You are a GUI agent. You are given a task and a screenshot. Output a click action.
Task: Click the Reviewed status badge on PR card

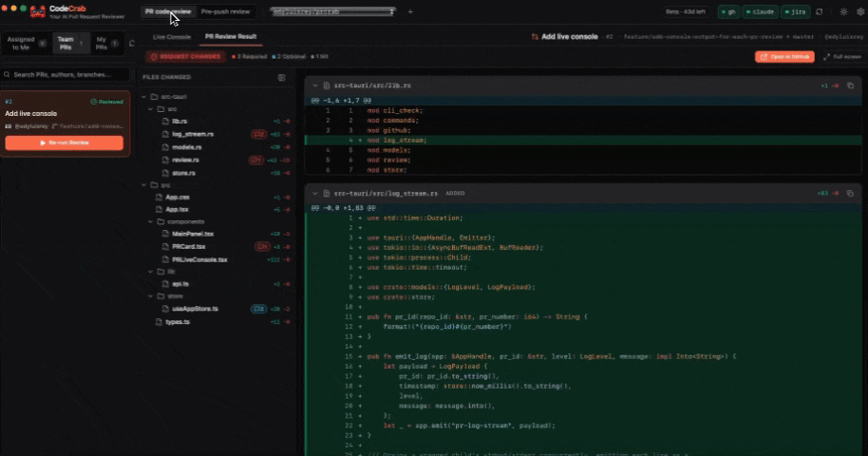(x=107, y=102)
